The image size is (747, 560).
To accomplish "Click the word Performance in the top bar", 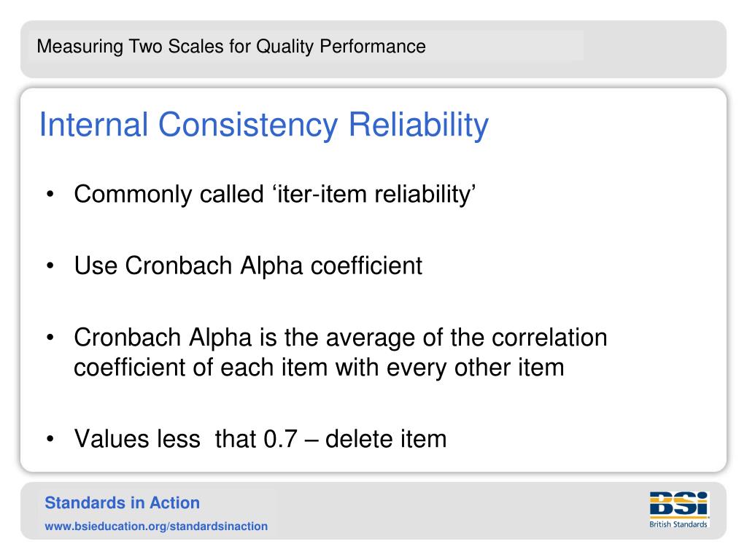I will pyautogui.click(x=373, y=46).
